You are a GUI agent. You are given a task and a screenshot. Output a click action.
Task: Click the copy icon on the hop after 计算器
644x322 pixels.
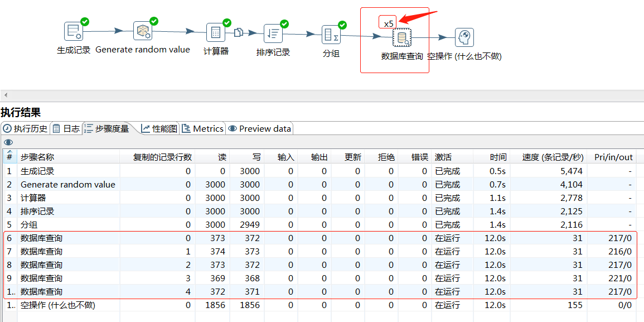(x=238, y=32)
